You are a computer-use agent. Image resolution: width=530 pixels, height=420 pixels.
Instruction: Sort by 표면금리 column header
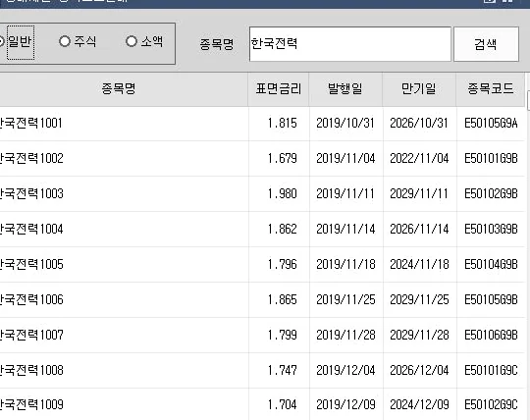pyautogui.click(x=279, y=89)
